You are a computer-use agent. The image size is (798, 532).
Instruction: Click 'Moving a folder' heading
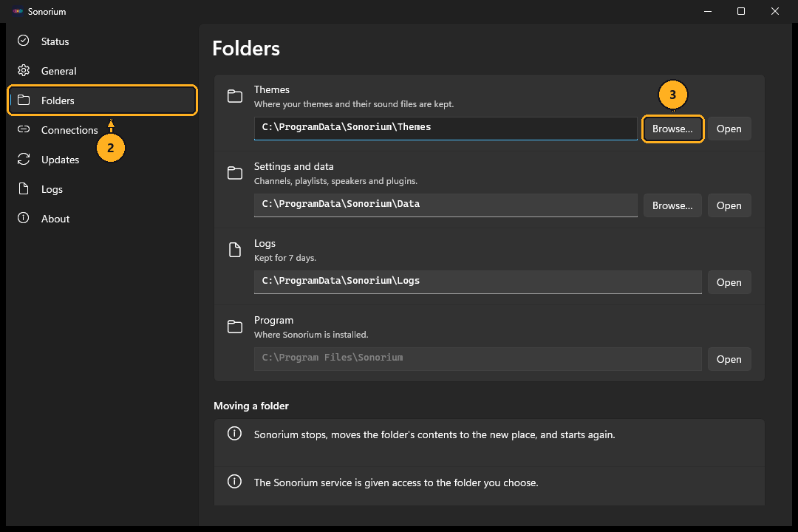(x=251, y=406)
